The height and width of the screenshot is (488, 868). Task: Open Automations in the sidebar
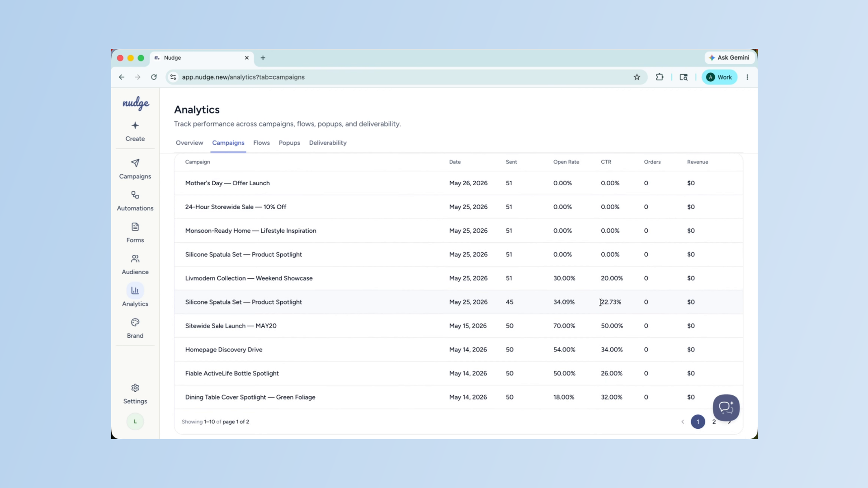point(135,201)
